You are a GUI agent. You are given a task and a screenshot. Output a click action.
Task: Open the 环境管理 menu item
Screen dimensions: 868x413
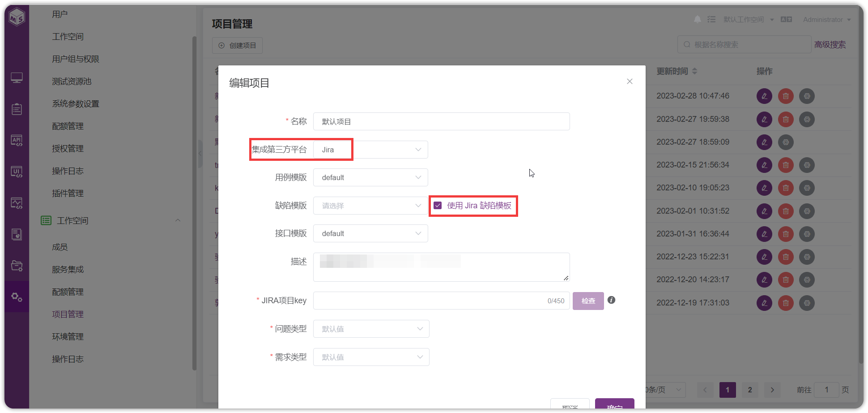click(x=68, y=337)
